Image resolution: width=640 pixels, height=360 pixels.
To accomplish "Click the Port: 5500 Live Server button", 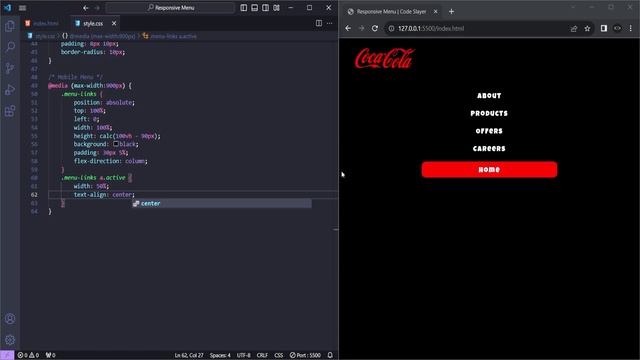I will click(305, 355).
